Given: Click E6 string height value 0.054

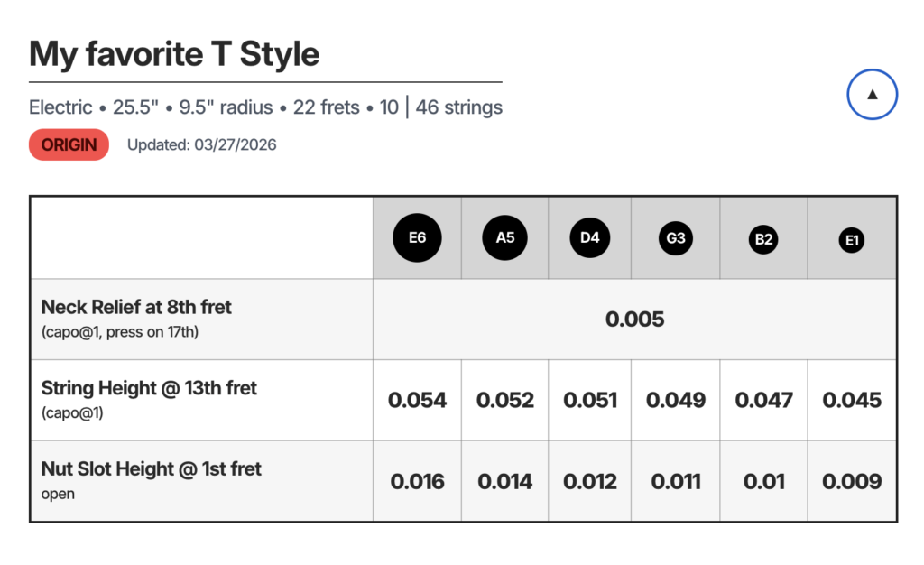Looking at the screenshot, I should click(x=417, y=400).
